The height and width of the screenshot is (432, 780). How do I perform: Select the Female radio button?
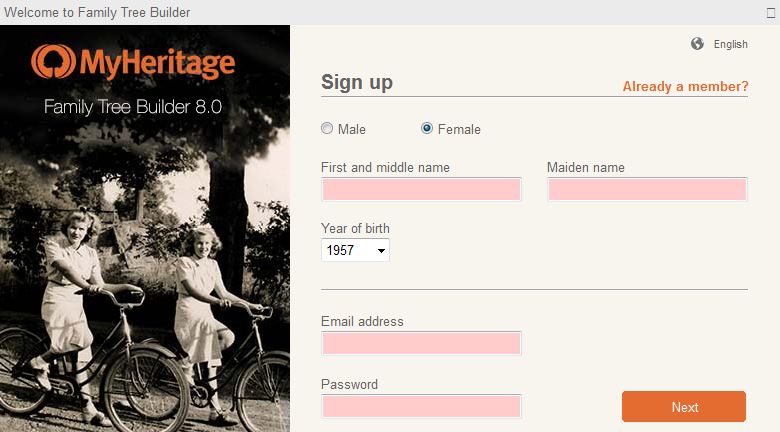(x=427, y=129)
